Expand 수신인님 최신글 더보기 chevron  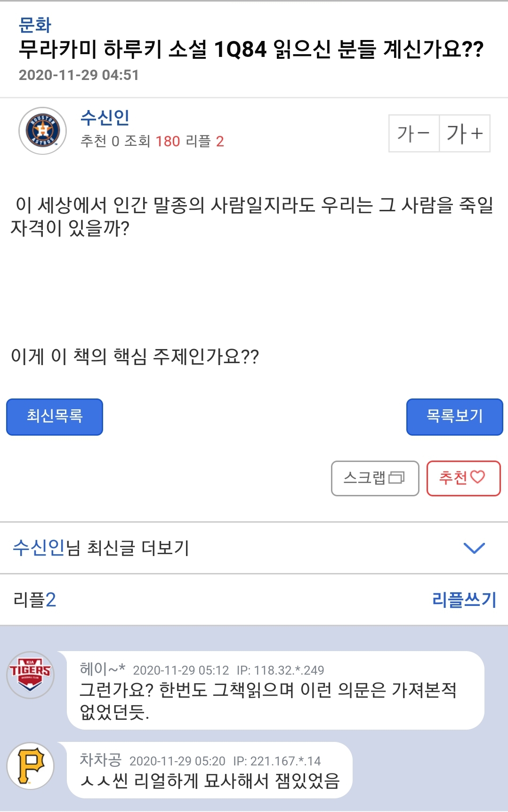[474, 548]
